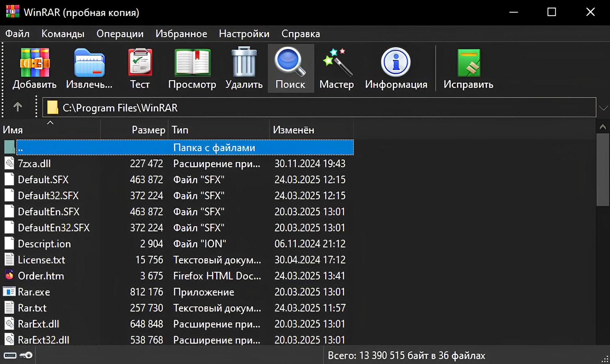Click the Извлечь (Extract) folder icon
Screen dimensions: 610x364
[89, 63]
